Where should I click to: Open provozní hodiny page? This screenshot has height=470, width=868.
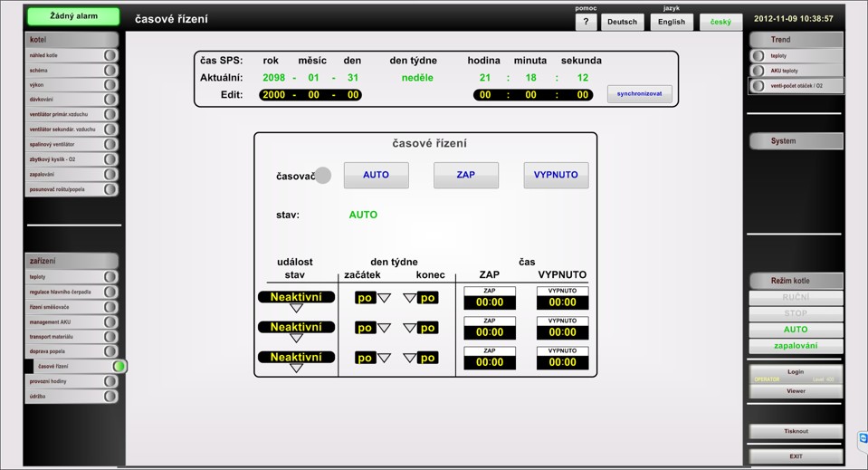point(71,381)
